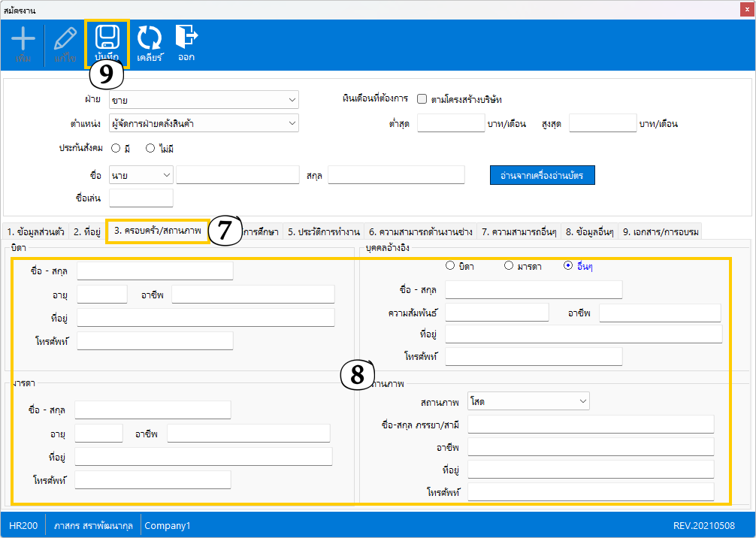Switch to 1. ข้อมูลส่วนตัว tab
Image resolution: width=756 pixels, height=538 pixels.
[35, 232]
